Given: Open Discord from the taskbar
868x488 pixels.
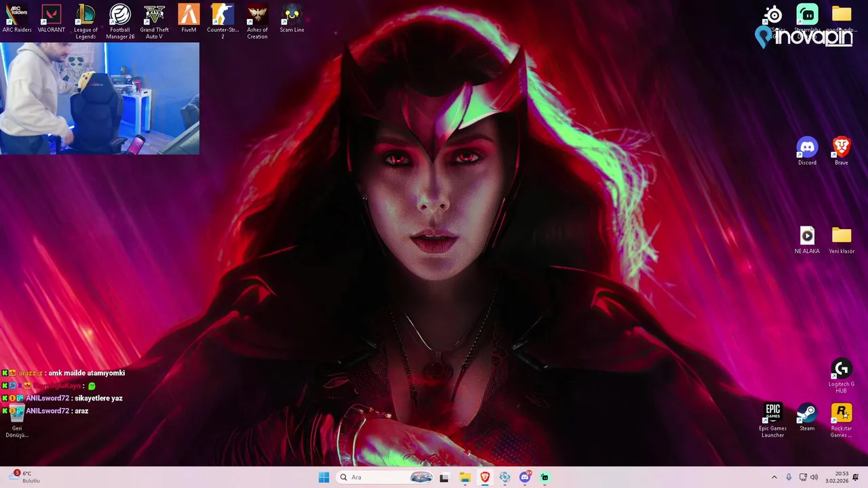Looking at the screenshot, I should tap(525, 477).
